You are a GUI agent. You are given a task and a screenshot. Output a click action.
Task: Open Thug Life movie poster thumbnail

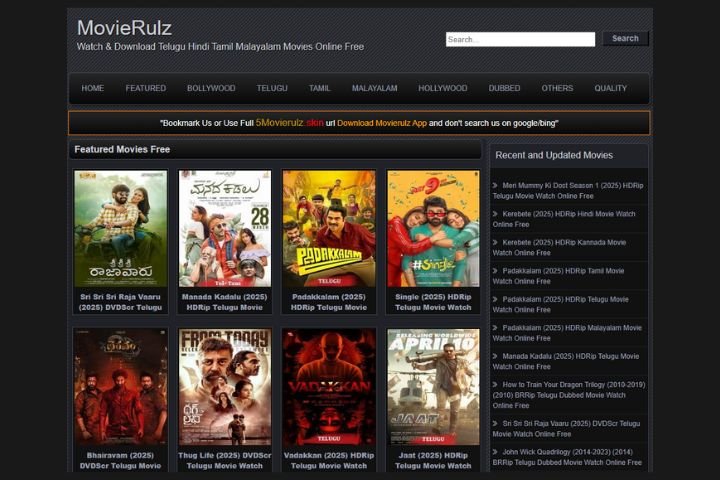pyautogui.click(x=225, y=387)
